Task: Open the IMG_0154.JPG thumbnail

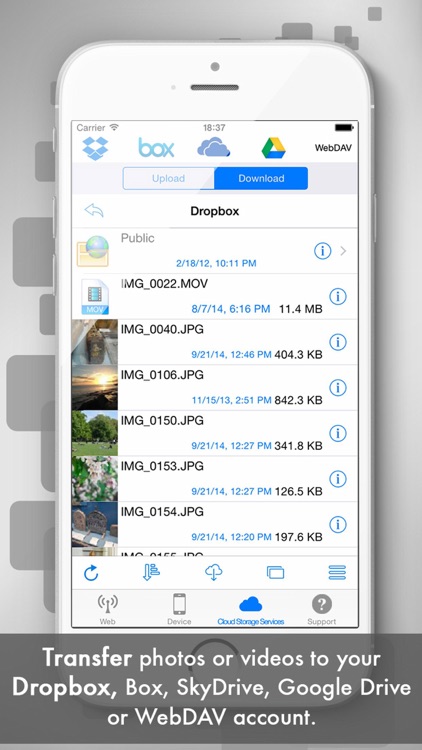Action: click(95, 524)
